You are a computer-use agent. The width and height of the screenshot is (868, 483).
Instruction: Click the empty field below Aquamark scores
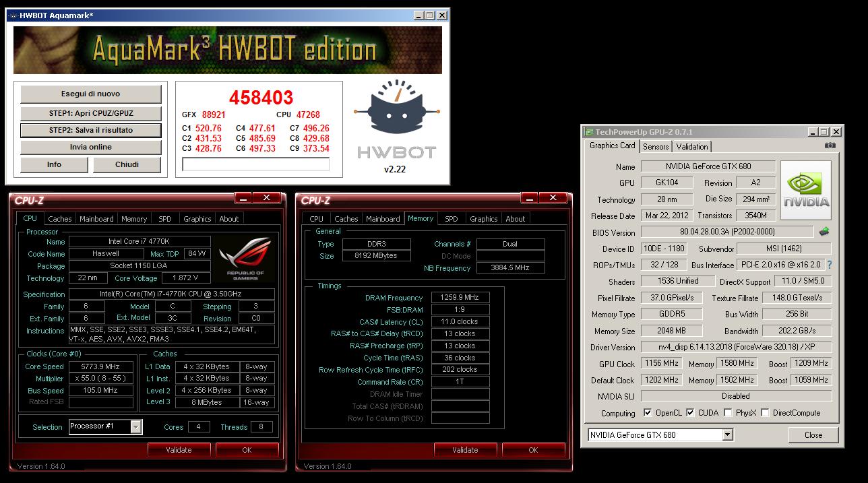coord(255,164)
